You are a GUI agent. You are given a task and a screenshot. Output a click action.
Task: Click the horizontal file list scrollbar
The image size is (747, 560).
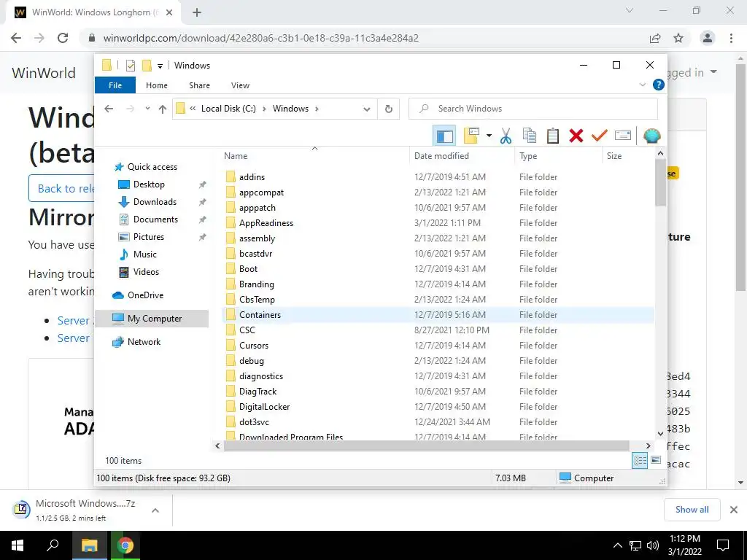click(426, 446)
